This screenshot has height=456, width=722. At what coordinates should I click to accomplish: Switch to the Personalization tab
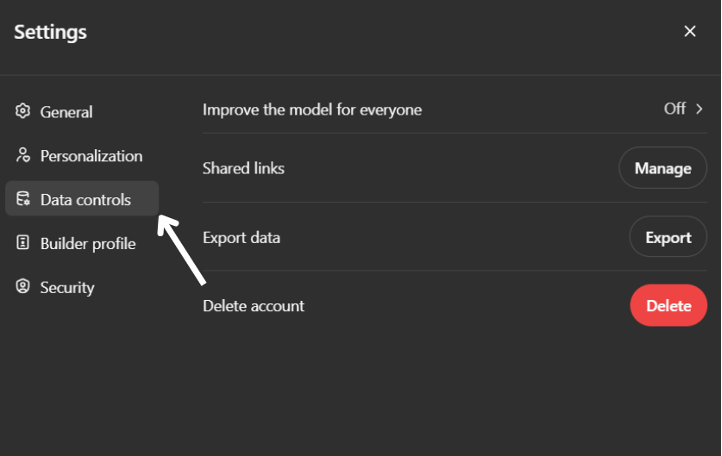pos(91,156)
